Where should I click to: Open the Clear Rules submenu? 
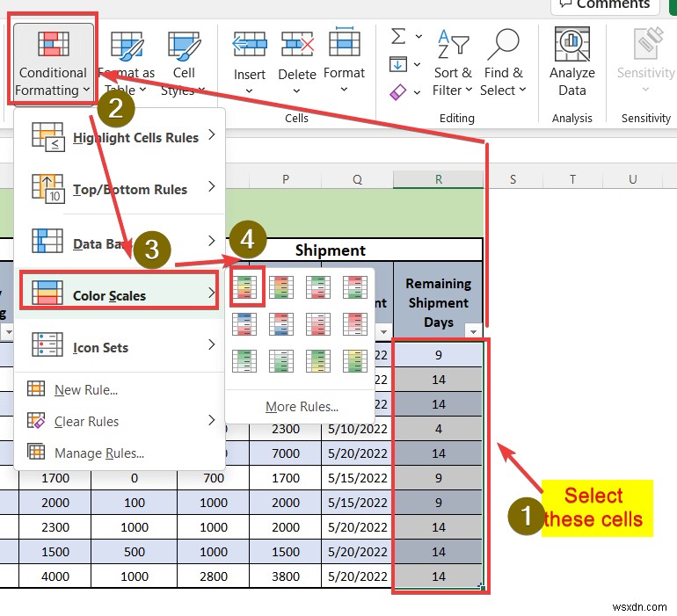(120, 421)
